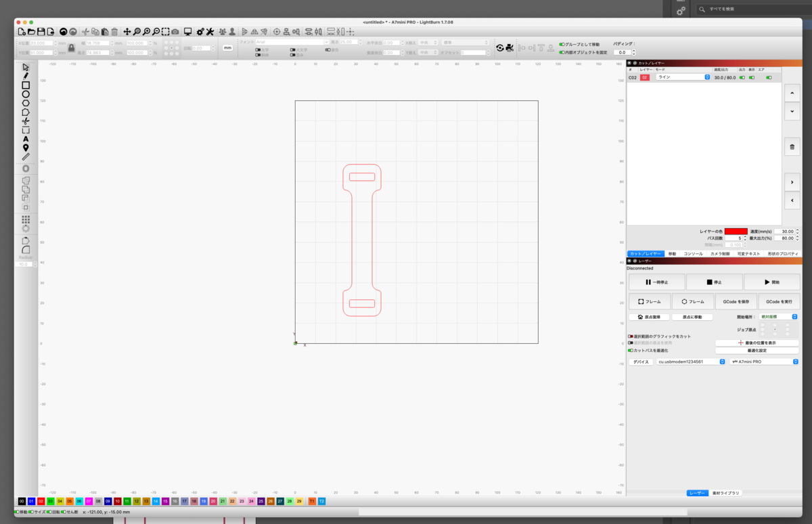
Task: Select the Position Laser marker tool
Action: [26, 148]
